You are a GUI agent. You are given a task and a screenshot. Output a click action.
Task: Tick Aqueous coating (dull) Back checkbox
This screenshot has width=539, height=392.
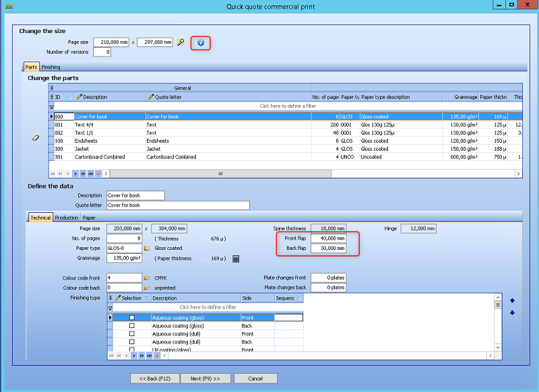pyautogui.click(x=132, y=342)
